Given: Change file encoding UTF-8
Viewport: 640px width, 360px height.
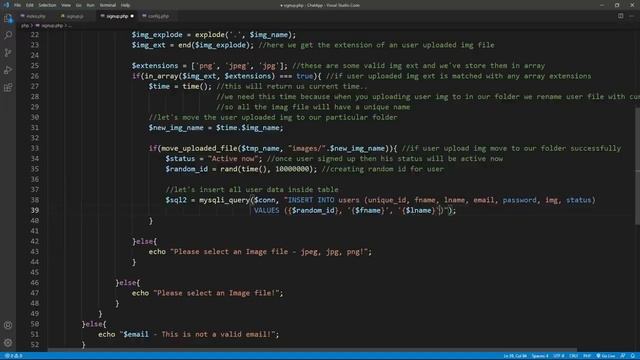Looking at the screenshot, I should coord(559,356).
